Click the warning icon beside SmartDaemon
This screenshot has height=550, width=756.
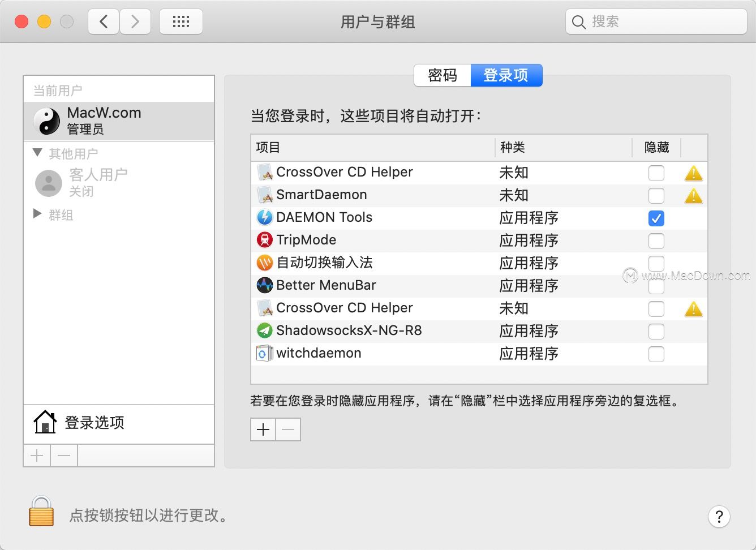pos(693,196)
